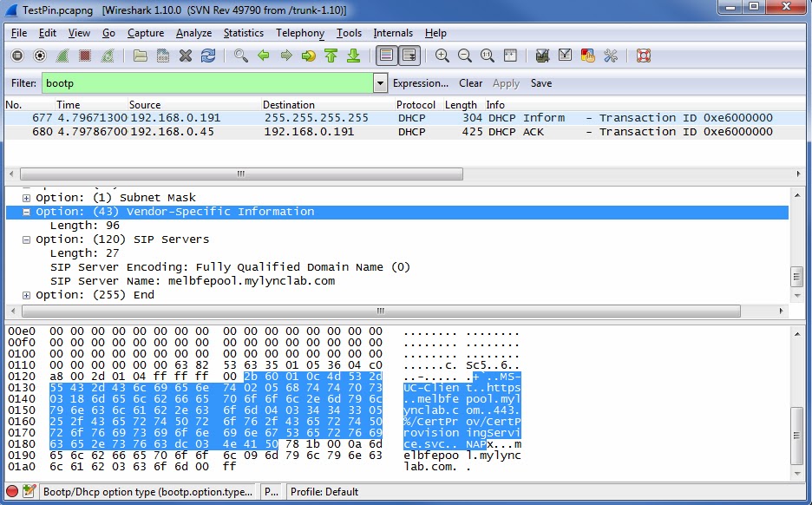
Task: Select SIP Server Name melbfepool.mylynclab.com line
Action: [x=193, y=281]
